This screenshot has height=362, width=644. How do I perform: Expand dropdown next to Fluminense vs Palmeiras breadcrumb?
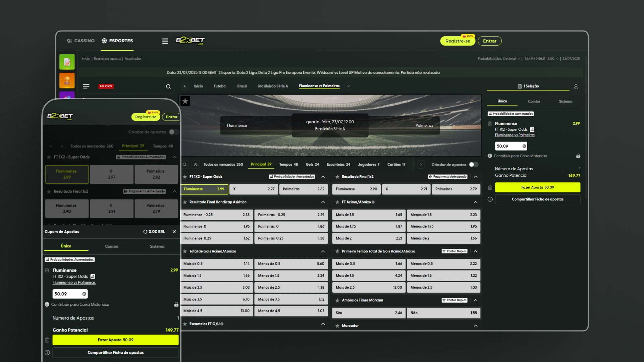pos(348,86)
